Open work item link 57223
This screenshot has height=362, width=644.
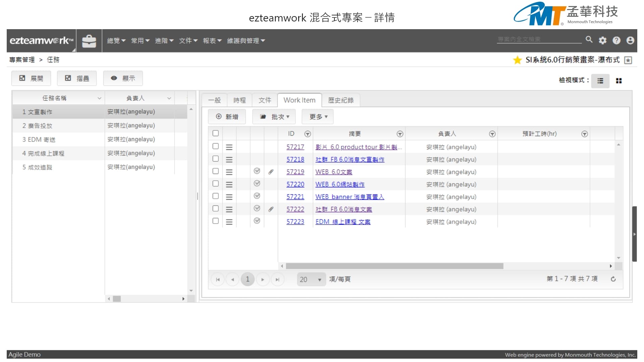pyautogui.click(x=295, y=222)
